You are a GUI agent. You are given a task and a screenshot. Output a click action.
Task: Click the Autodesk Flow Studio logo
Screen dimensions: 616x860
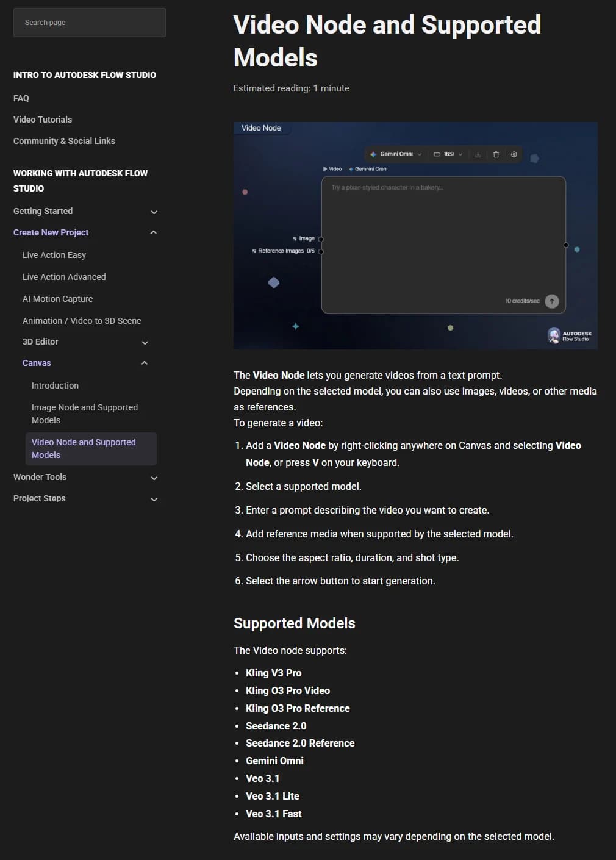pyautogui.click(x=570, y=335)
